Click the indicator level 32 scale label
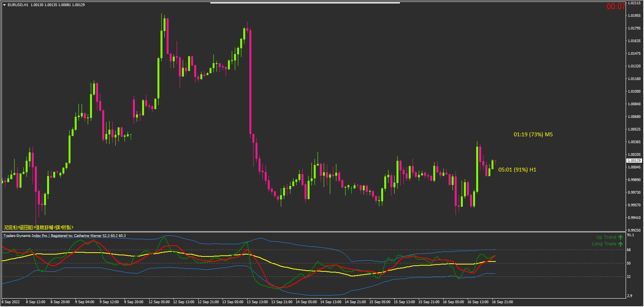Image resolution: width=644 pixels, height=307 pixels. pos(629,277)
